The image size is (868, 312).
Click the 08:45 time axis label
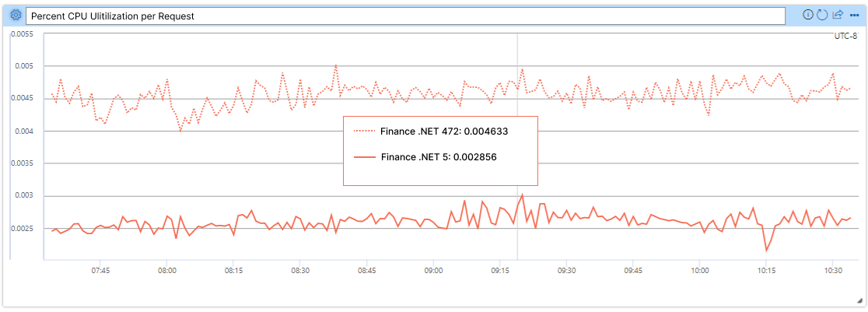tap(366, 271)
